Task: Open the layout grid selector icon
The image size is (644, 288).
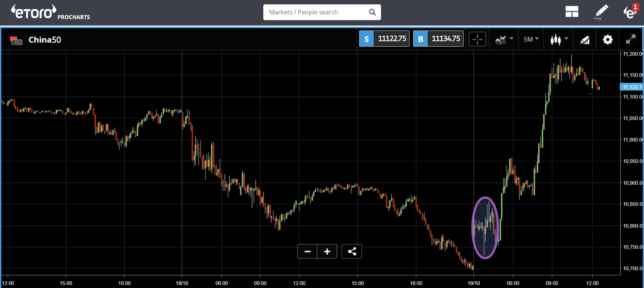Action: [x=572, y=12]
